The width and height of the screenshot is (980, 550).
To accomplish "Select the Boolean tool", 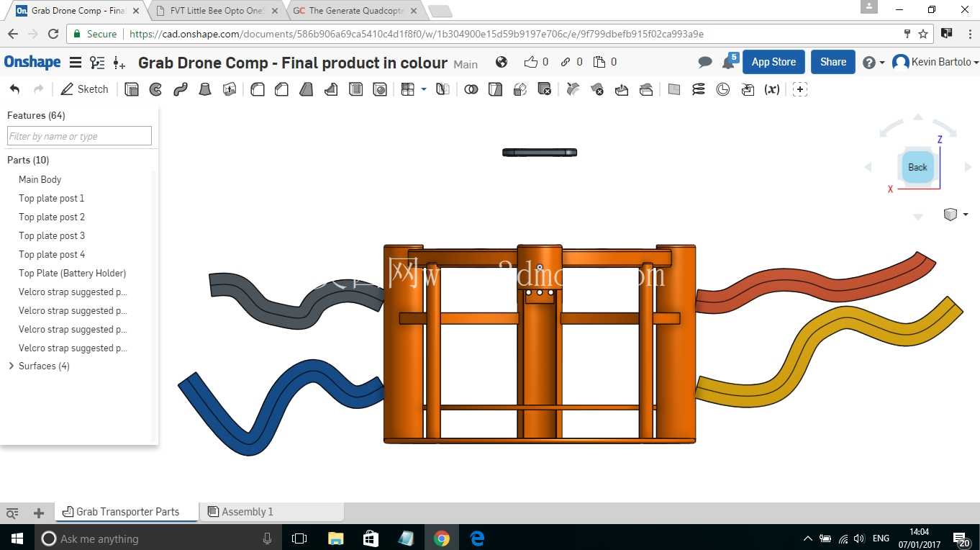I will click(471, 89).
